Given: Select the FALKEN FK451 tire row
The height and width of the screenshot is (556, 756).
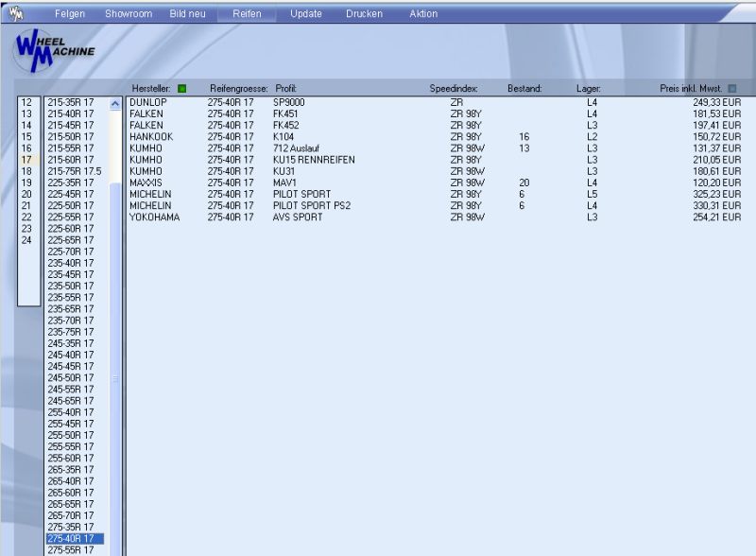Looking at the screenshot, I should 436,113.
